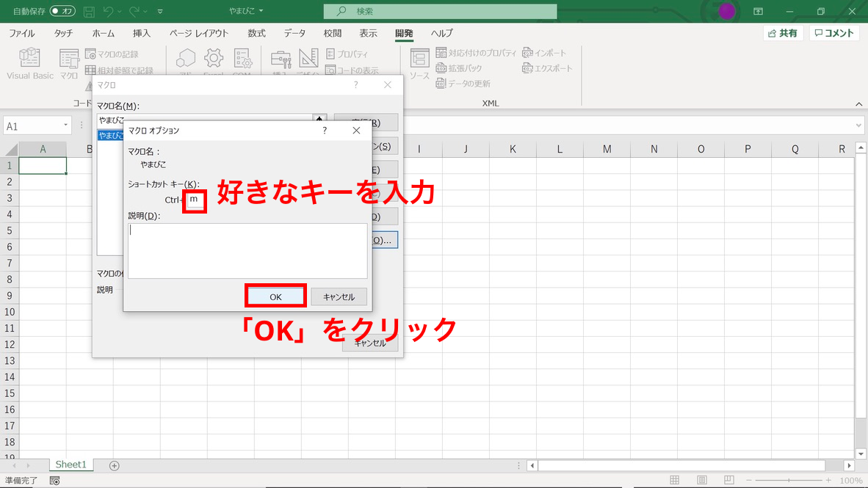Open the コメント button

(x=834, y=33)
